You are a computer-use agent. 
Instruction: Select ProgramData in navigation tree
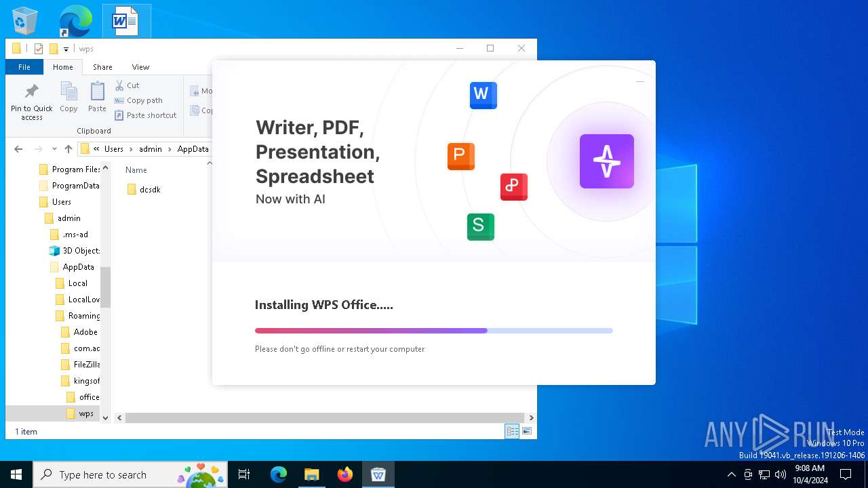(x=69, y=186)
